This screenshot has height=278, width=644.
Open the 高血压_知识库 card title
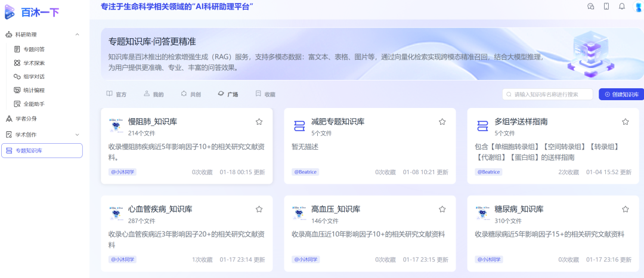[336, 209]
